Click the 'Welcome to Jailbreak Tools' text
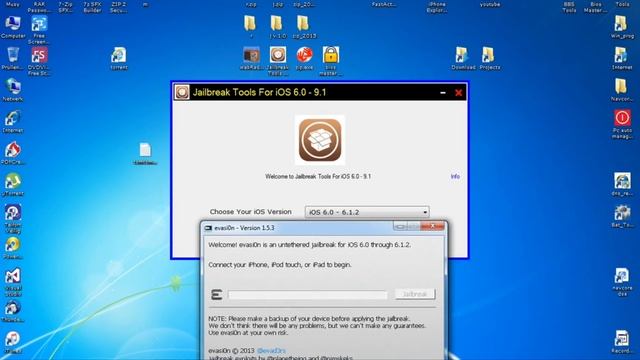 pos(318,176)
